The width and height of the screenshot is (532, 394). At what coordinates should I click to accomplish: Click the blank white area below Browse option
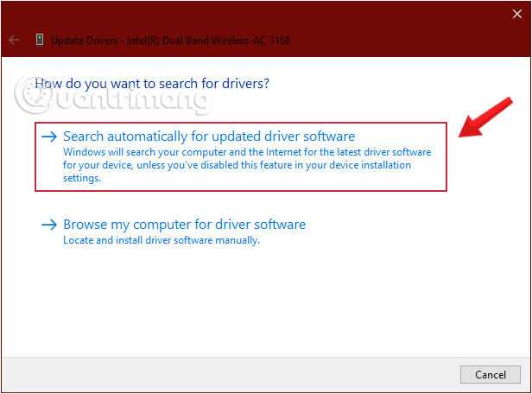[259, 302]
